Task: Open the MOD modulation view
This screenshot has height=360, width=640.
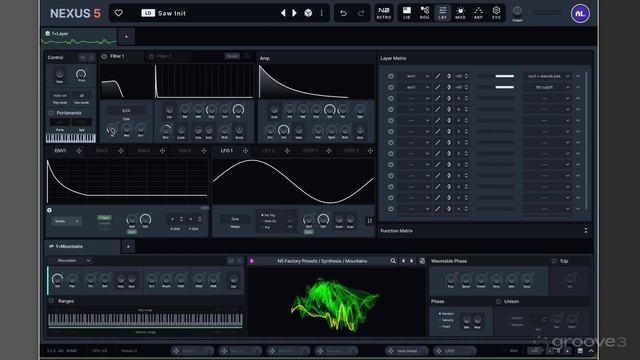Action: 460,13
